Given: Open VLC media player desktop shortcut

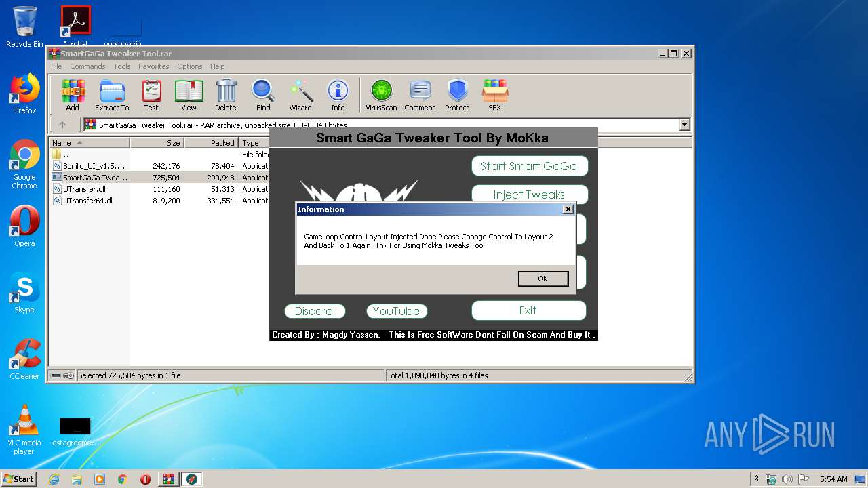Looking at the screenshot, I should (24, 430).
